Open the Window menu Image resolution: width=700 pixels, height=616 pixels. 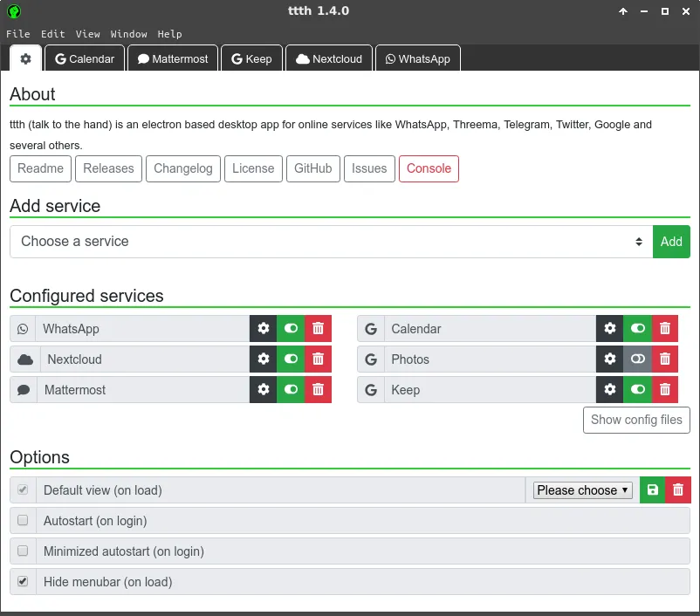[x=128, y=34]
